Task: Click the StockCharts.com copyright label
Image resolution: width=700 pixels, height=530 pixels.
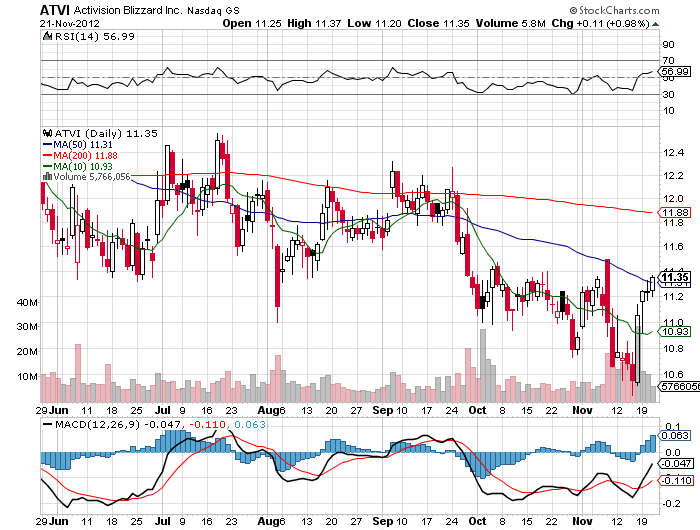Action: 614,10
